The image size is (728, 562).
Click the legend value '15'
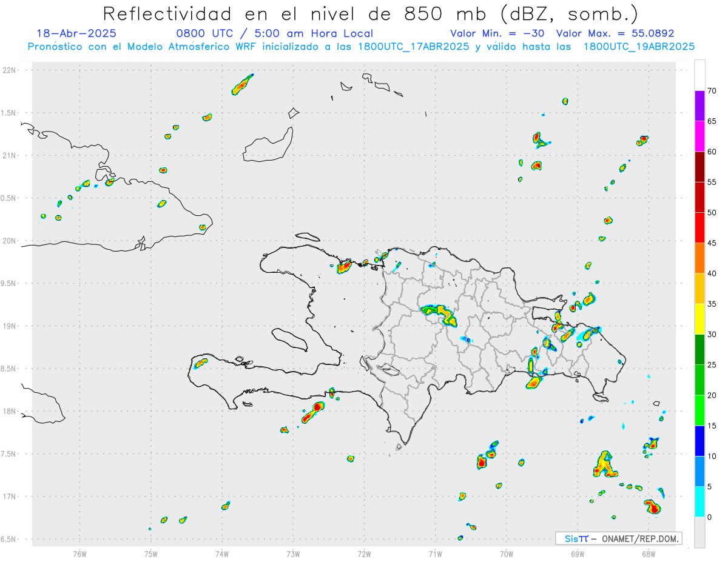tap(712, 426)
